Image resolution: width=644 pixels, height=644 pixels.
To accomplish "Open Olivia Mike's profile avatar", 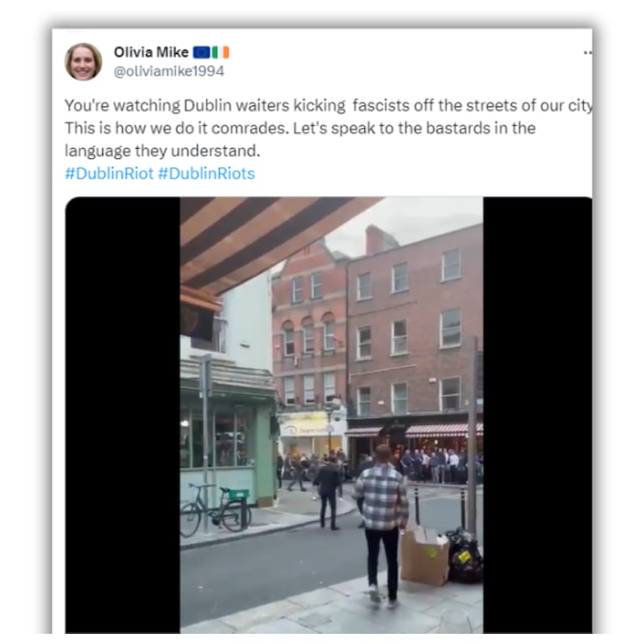I will (x=83, y=62).
